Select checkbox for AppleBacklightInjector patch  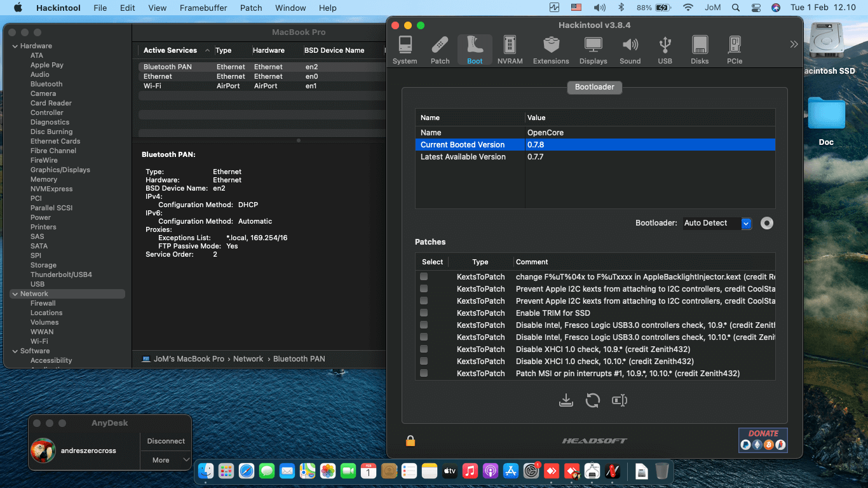point(424,277)
